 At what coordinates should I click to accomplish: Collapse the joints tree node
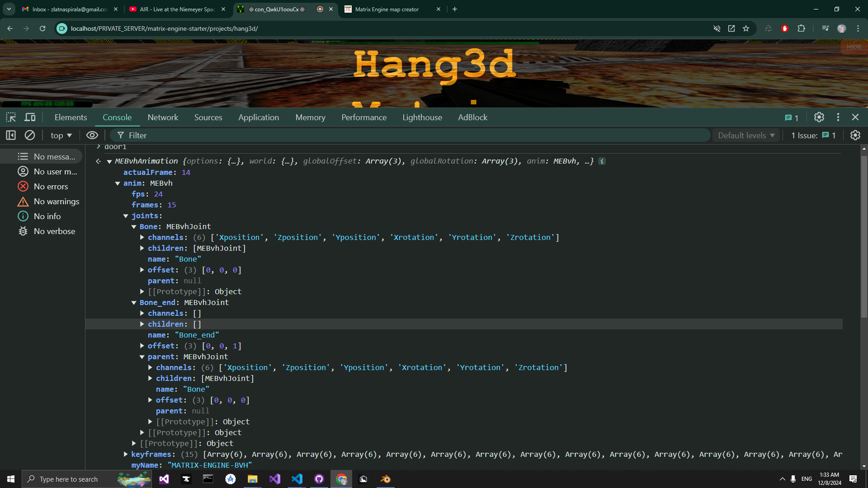[126, 216]
